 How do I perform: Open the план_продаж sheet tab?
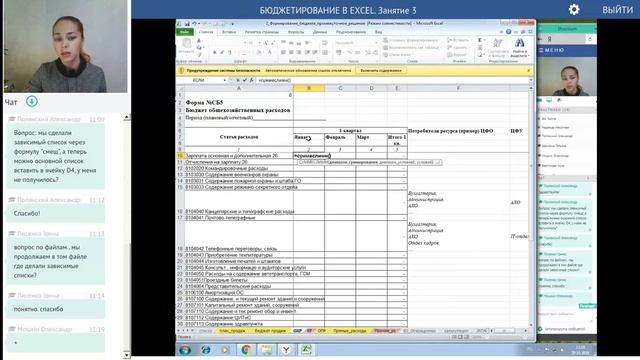[232, 331]
